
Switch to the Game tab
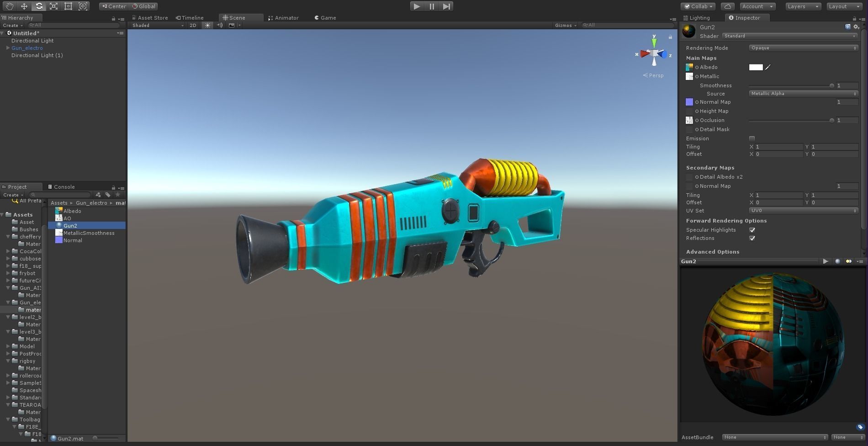[325, 18]
